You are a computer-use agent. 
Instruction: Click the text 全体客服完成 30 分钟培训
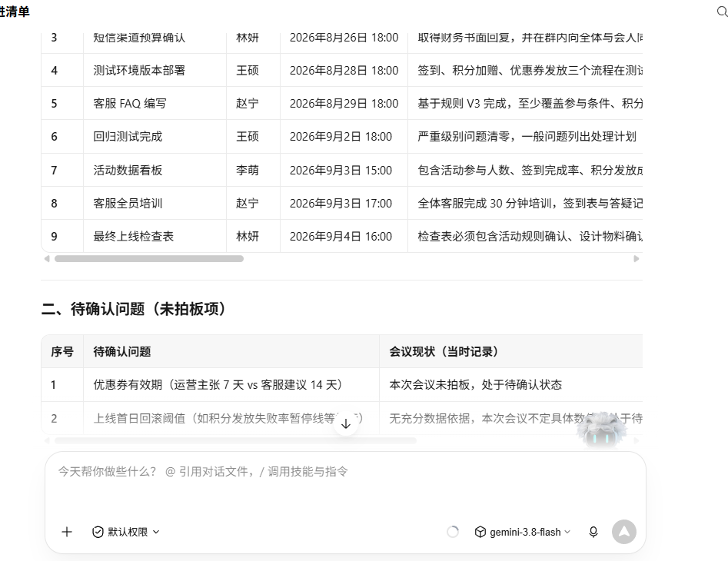coord(484,203)
